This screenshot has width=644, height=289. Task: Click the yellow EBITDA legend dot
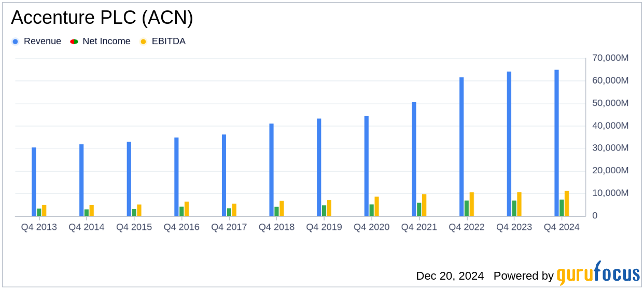[143, 42]
